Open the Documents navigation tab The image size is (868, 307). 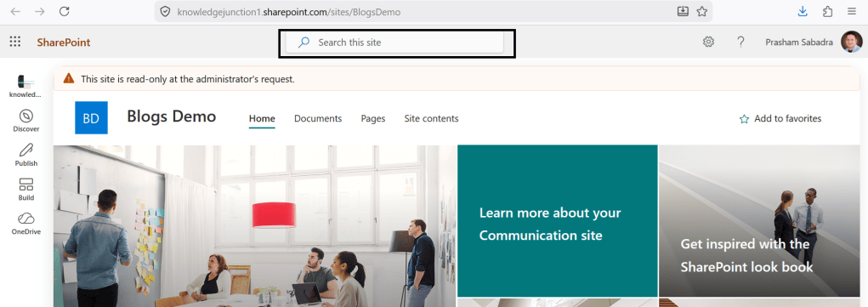click(318, 118)
